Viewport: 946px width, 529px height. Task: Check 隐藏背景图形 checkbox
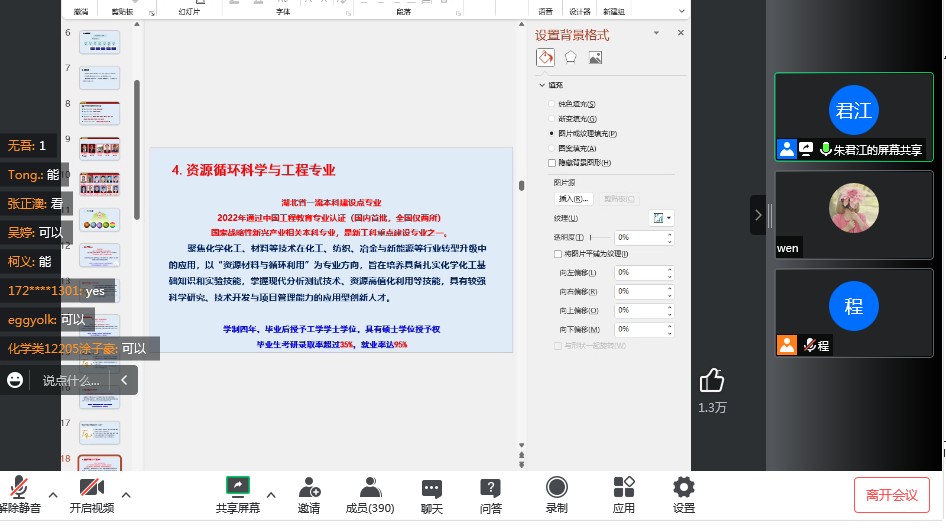point(552,162)
